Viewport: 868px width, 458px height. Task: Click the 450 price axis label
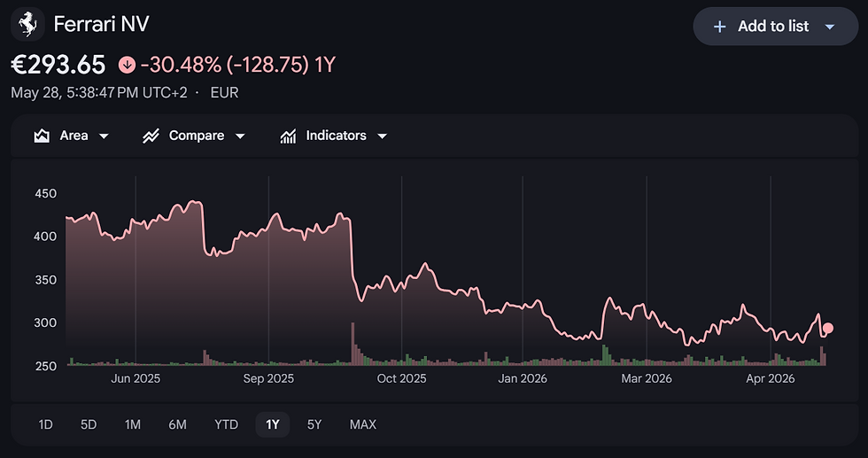pyautogui.click(x=45, y=194)
